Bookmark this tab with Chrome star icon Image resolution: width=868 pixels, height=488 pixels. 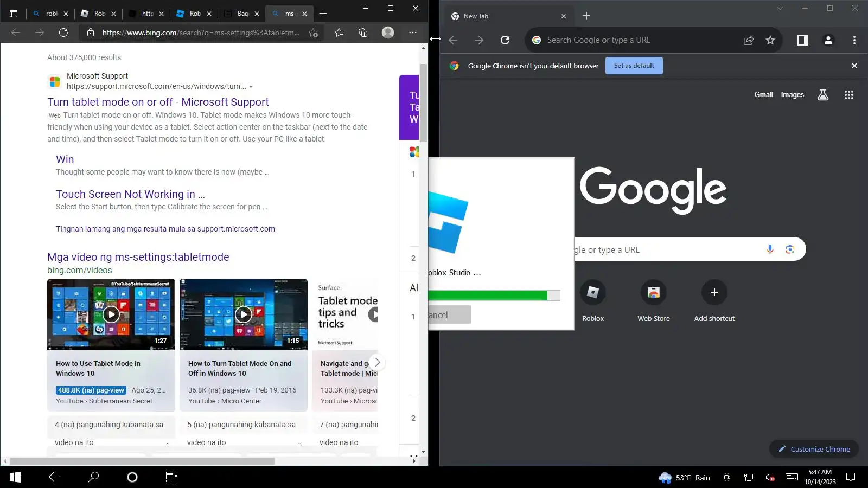point(770,40)
